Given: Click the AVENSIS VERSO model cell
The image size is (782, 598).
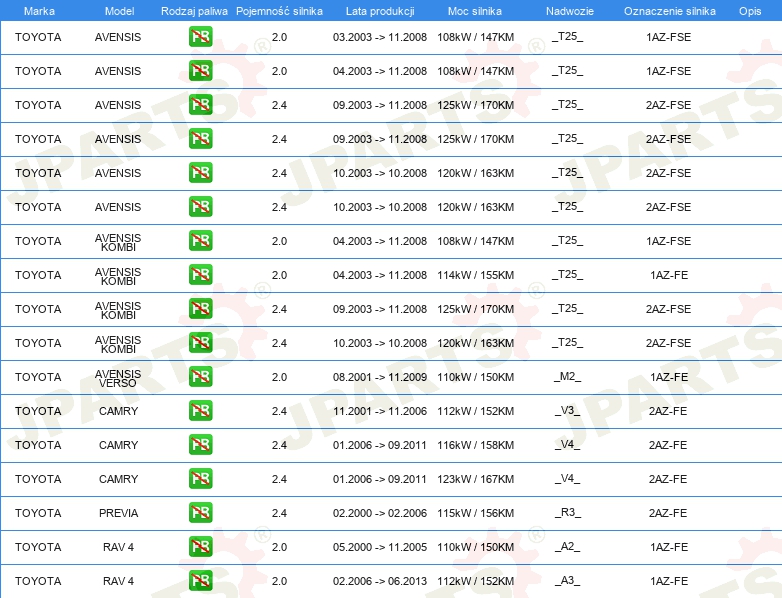Looking at the screenshot, I should tap(118, 378).
